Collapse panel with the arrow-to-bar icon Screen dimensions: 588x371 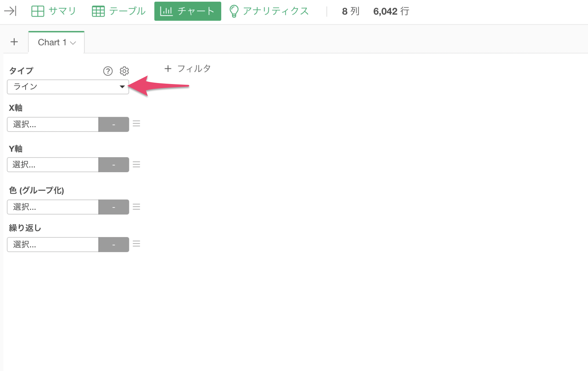click(10, 11)
